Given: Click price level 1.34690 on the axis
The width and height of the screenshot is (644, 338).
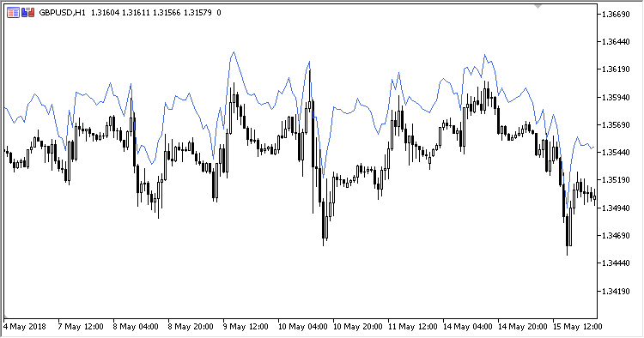Looking at the screenshot, I should click(x=616, y=235).
